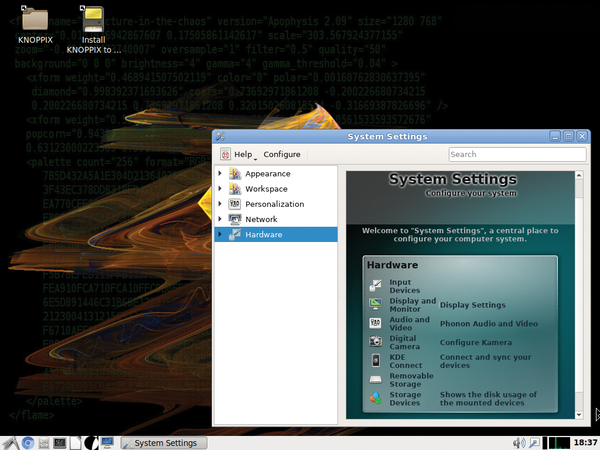The height and width of the screenshot is (450, 600).
Task: Open the LXDE start menu in the taskbar
Action: pyautogui.click(x=10, y=443)
